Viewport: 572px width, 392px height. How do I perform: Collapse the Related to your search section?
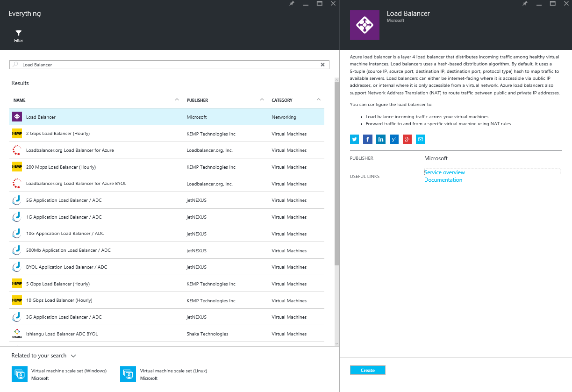click(x=73, y=356)
